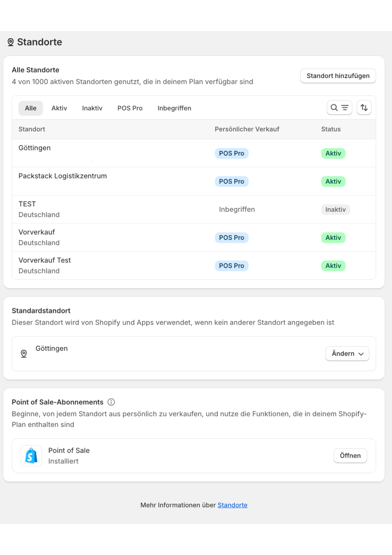Click the Standorte pin icon in page header
Viewport: 392px width, 555px height.
point(11,42)
